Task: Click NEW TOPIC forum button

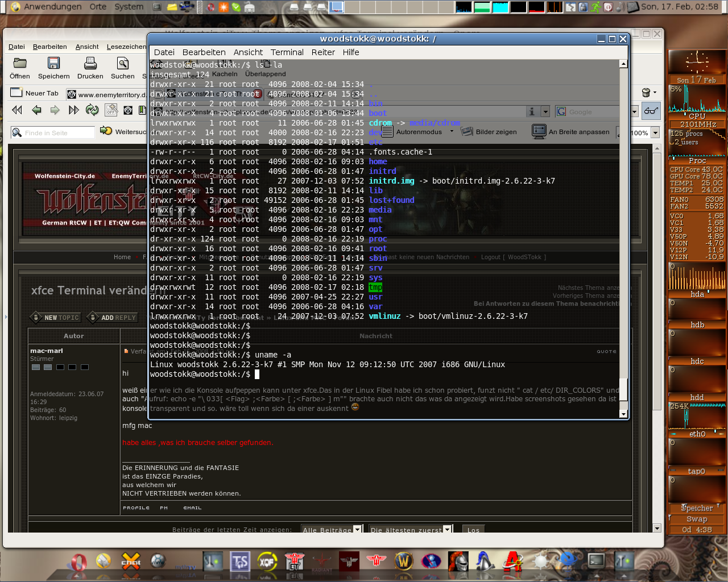Action: pos(56,317)
